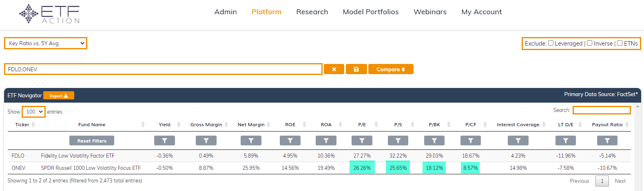The height and width of the screenshot is (191, 644).
Task: Open the ROE column filter
Action: [x=290, y=141]
